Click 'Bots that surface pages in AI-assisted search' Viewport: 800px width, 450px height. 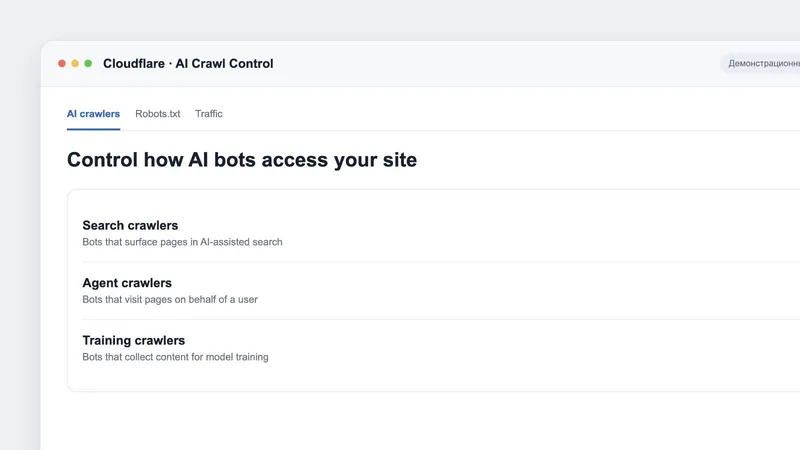182,242
